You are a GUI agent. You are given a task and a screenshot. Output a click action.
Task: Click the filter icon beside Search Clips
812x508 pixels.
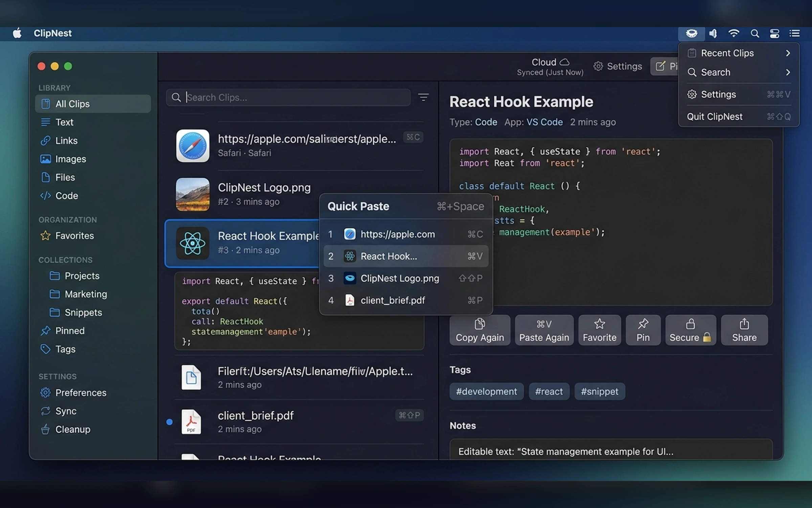pyautogui.click(x=423, y=98)
